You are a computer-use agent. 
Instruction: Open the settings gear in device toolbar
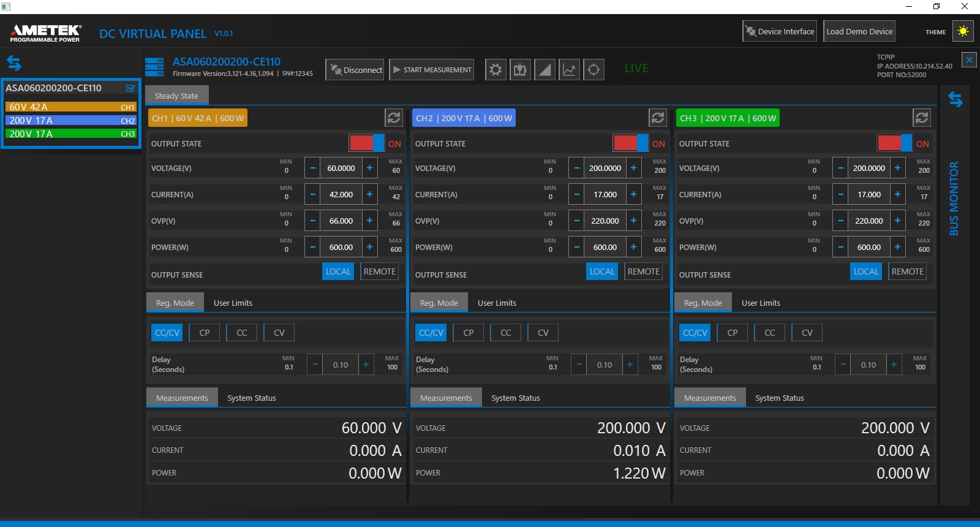click(x=496, y=69)
